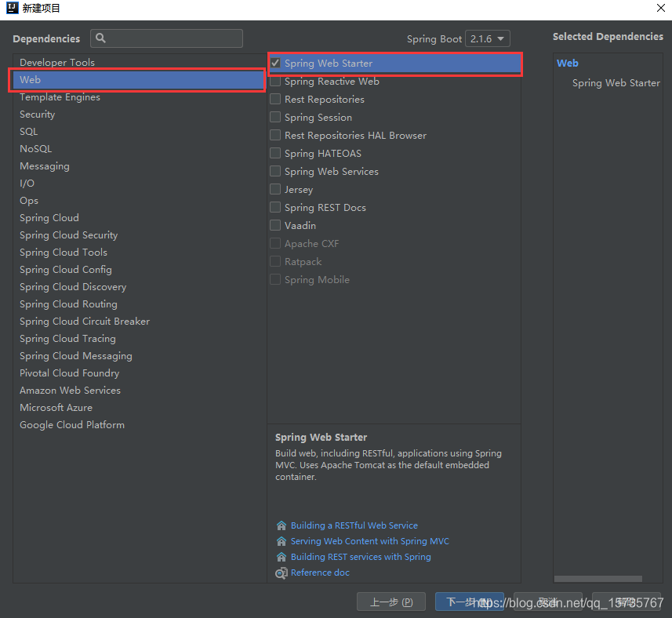The image size is (672, 618).
Task: Uncheck the Spring Web Starter checkbox
Action: (275, 63)
